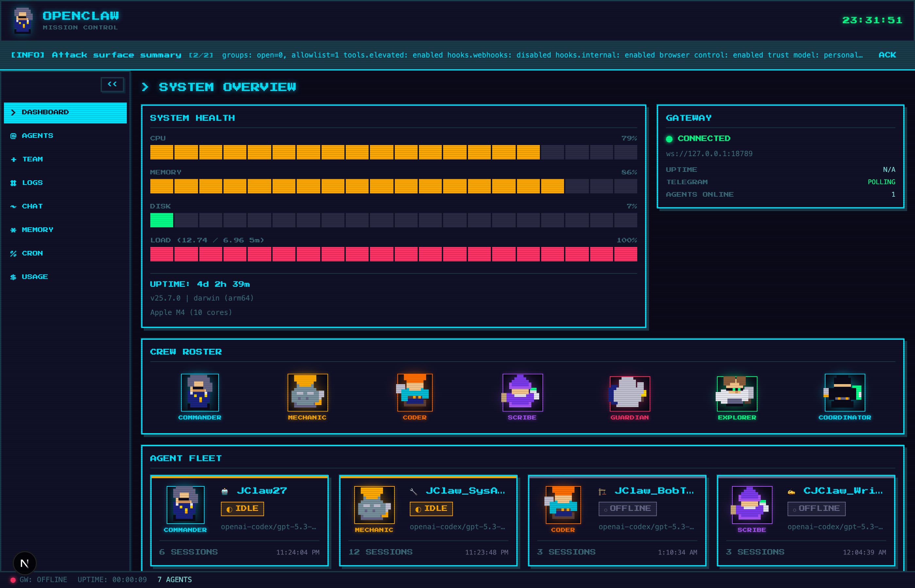The width and height of the screenshot is (915, 588).
Task: Click the CPU usage bar
Action: [393, 152]
